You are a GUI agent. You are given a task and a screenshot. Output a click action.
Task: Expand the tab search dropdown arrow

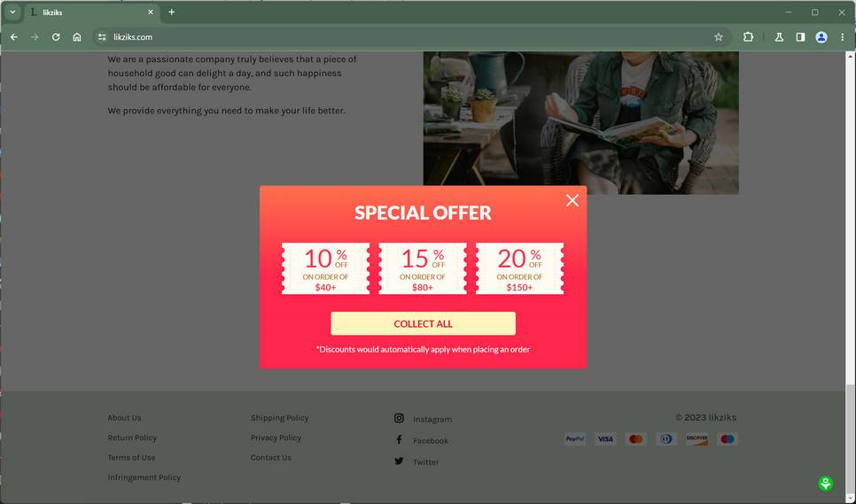coord(12,12)
